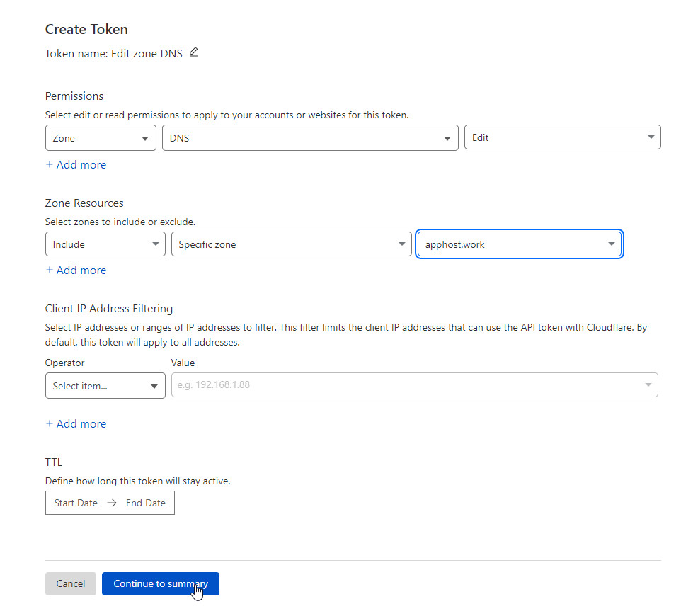Click the IP address Value input field

[x=404, y=385]
